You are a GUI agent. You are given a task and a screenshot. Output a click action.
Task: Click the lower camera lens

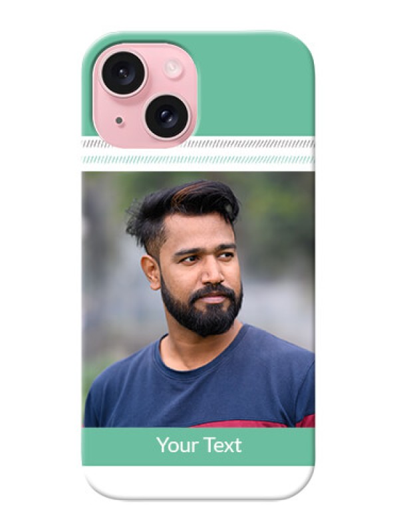pyautogui.click(x=167, y=116)
